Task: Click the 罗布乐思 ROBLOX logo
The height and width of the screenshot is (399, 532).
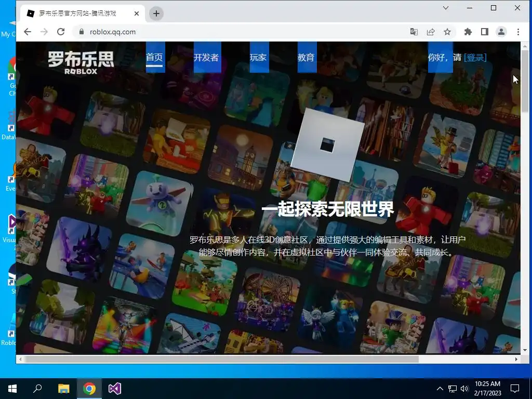Action: tap(81, 62)
